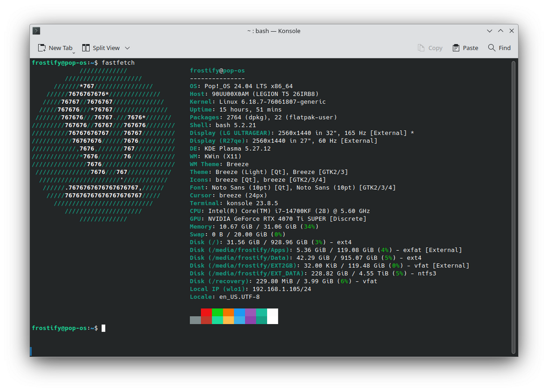Click the 'Display (R27qe)' label
This screenshot has height=392, width=548.
217,141
